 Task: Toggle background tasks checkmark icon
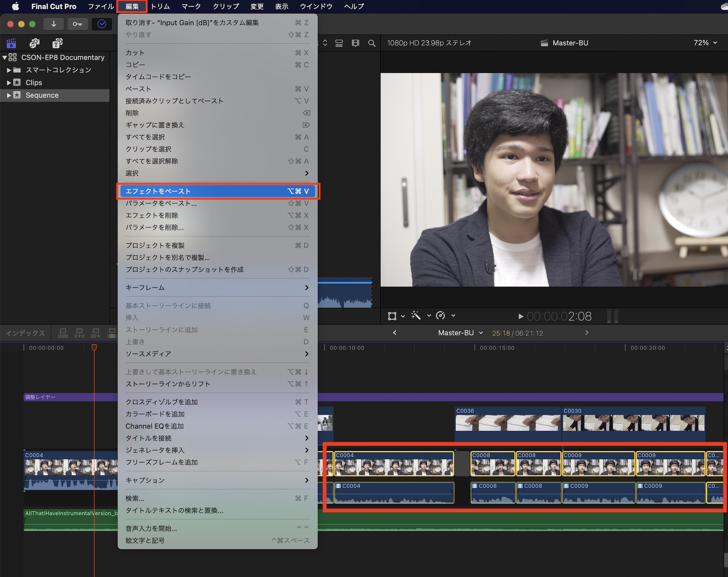(x=102, y=24)
